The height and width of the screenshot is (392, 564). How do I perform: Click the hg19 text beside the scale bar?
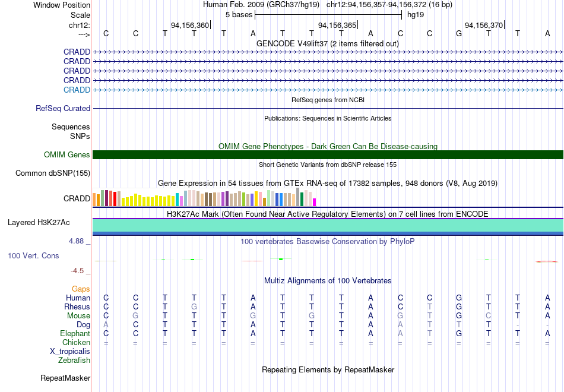click(x=416, y=15)
